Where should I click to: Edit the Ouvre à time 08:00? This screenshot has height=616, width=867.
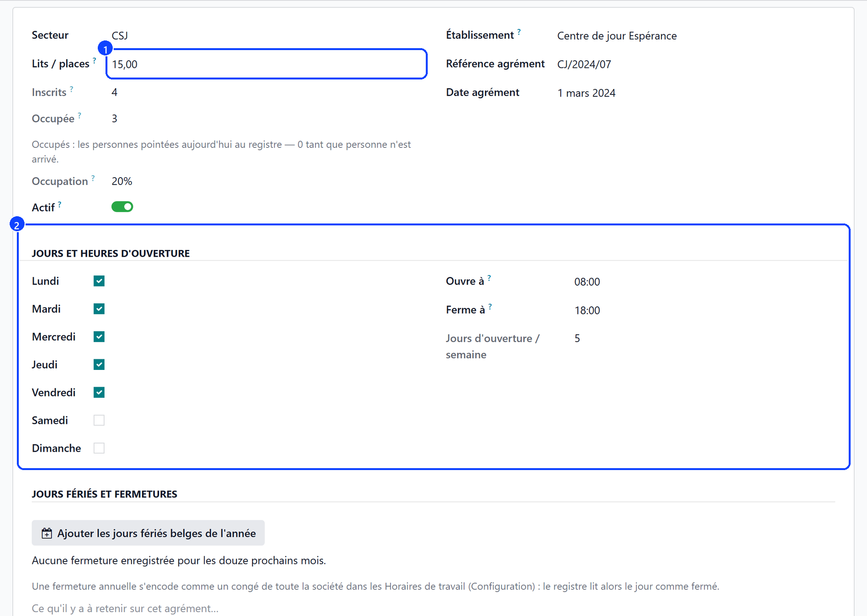click(587, 282)
